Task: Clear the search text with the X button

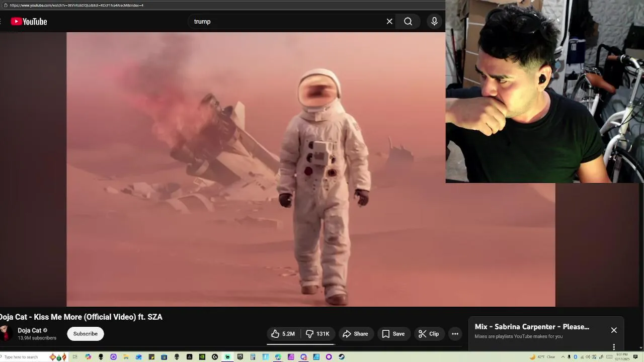Action: (x=389, y=22)
